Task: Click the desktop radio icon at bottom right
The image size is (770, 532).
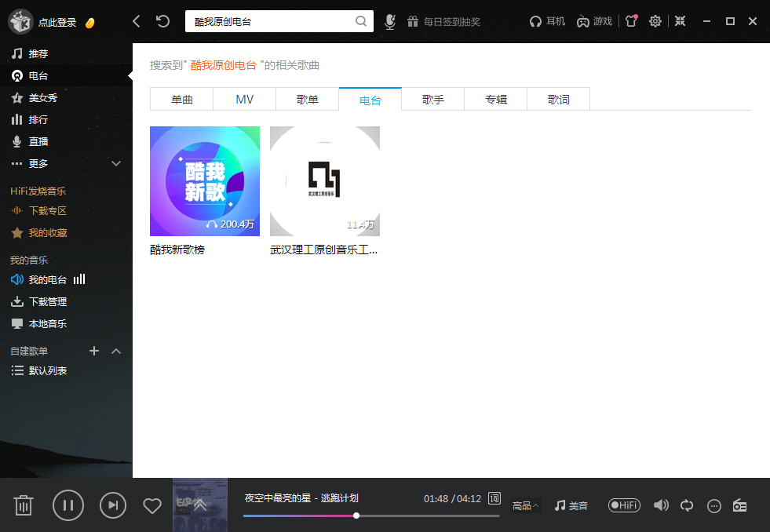Action: click(739, 505)
